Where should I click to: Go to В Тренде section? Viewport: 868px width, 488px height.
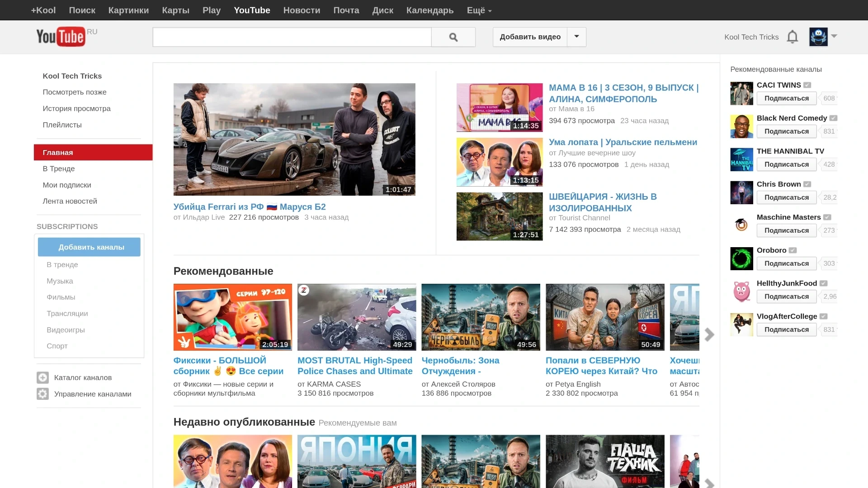58,169
